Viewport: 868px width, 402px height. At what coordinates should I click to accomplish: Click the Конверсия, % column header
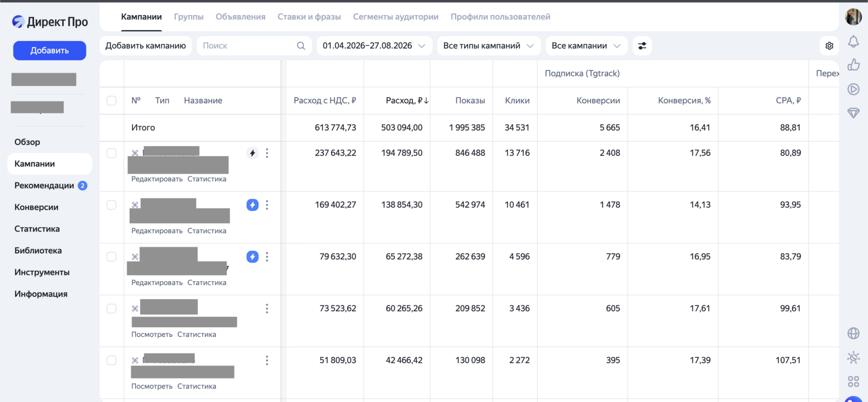685,100
